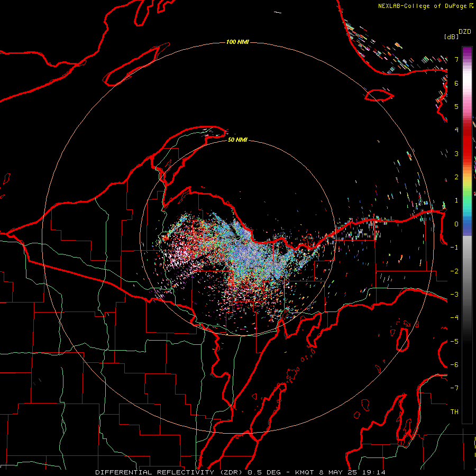Select the 3 value on color scale
Viewport: 476px width, 476px height.
(x=456, y=153)
